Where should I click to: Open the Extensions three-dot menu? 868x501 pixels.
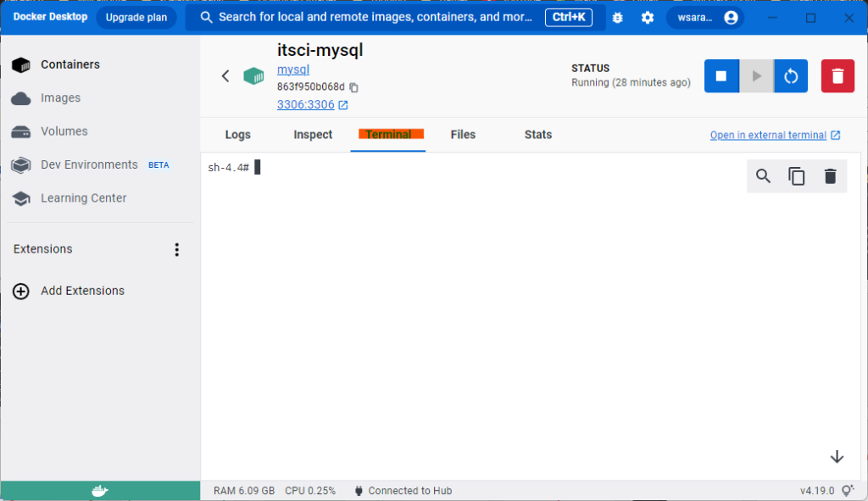176,249
